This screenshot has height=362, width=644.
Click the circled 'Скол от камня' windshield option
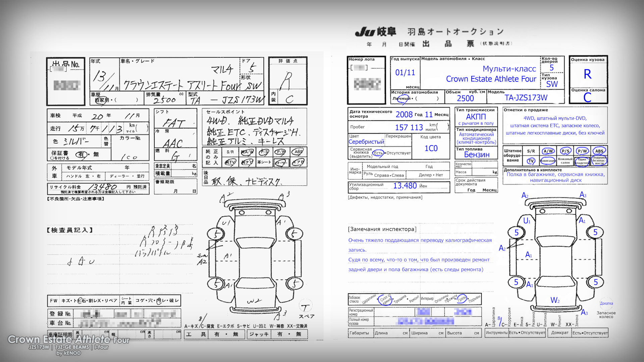pos(385,299)
